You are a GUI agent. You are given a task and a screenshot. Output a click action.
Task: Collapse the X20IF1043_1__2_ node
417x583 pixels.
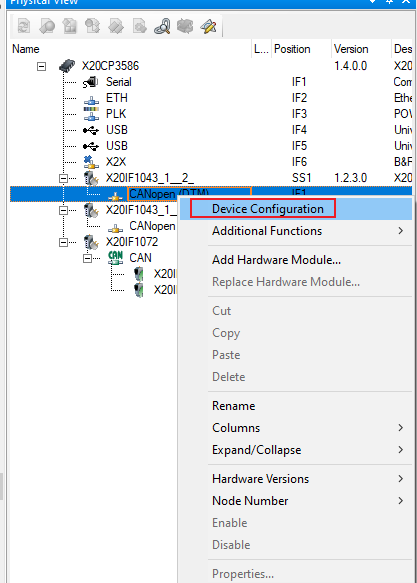64,178
